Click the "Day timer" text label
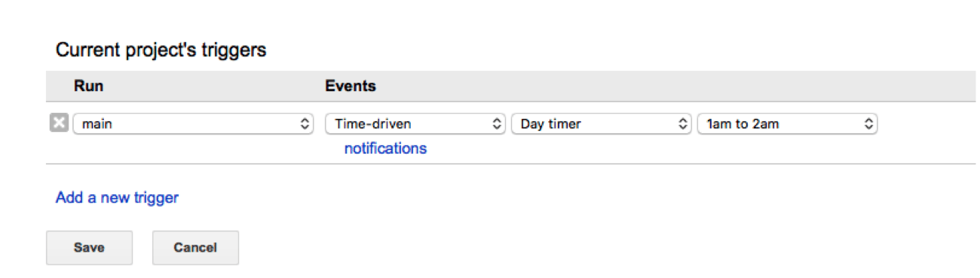This screenshot has height=278, width=980. point(550,124)
